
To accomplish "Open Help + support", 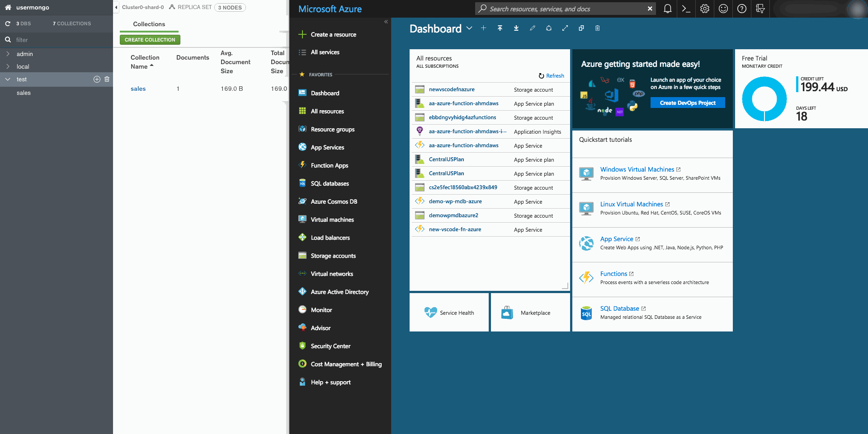I will click(330, 382).
